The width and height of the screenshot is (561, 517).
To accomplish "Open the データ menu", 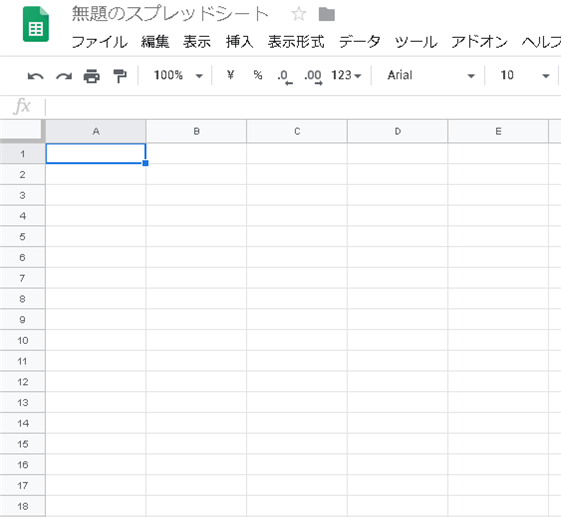I will 360,42.
